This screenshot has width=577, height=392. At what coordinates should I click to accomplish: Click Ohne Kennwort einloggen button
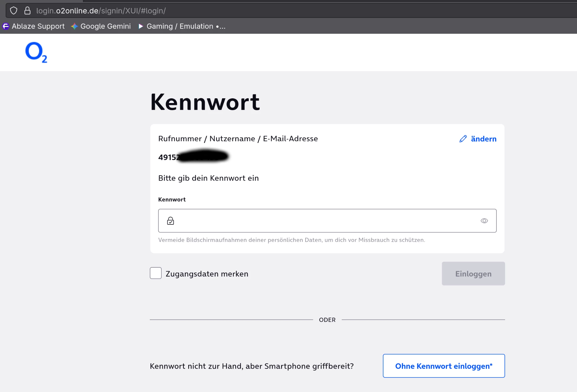443,366
